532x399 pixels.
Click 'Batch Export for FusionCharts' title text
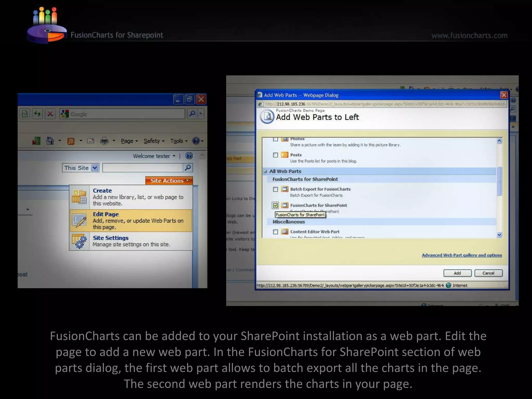tap(320, 189)
